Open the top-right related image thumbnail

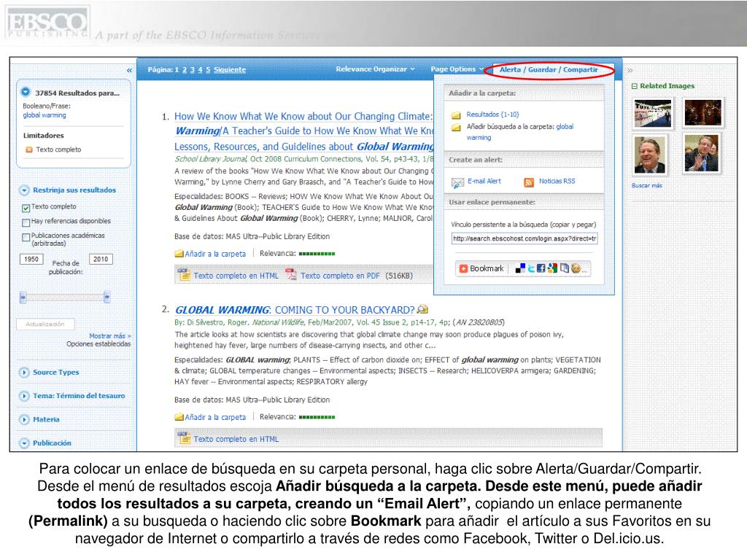click(x=703, y=112)
